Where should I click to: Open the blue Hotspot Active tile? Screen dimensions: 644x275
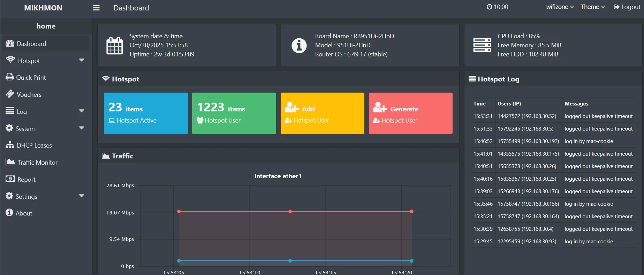coord(146,113)
